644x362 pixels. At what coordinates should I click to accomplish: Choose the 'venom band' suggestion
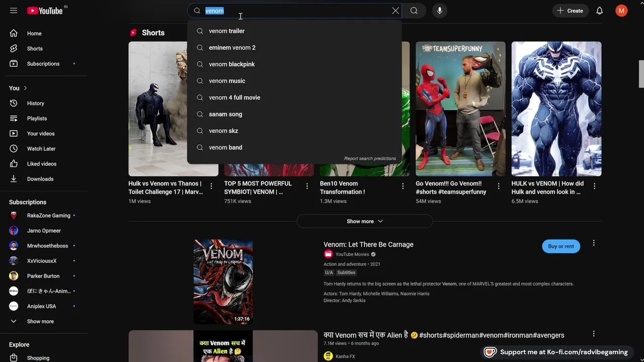tap(294, 147)
